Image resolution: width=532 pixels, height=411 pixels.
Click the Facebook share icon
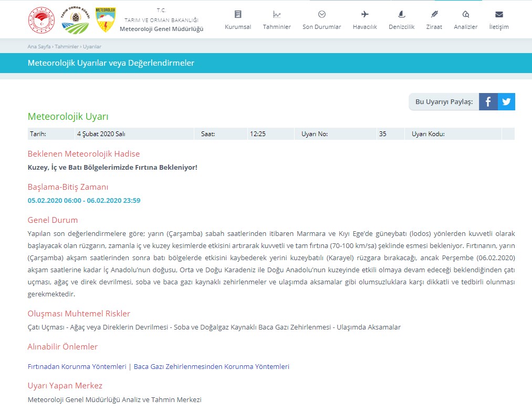[488, 102]
